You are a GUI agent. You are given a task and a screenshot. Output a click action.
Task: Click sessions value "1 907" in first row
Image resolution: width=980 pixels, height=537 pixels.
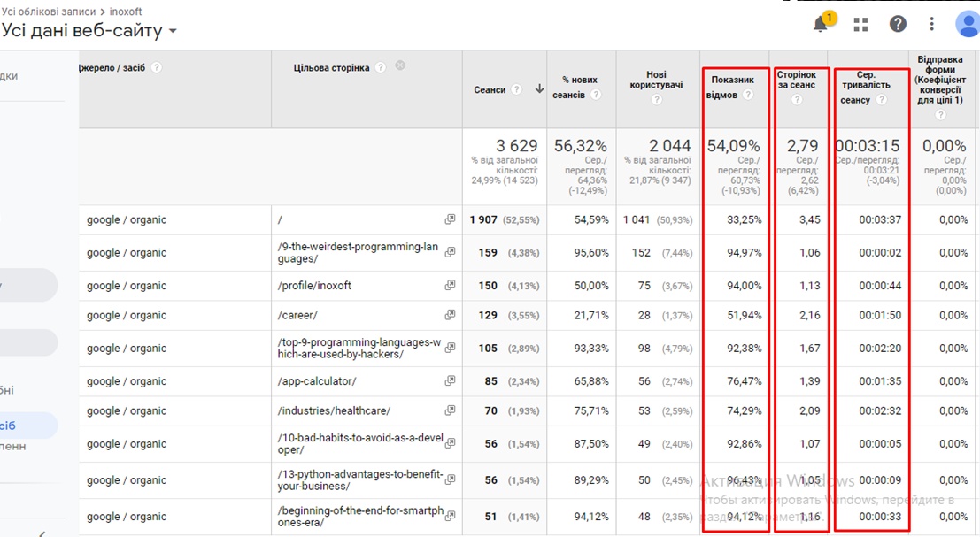pyautogui.click(x=483, y=219)
